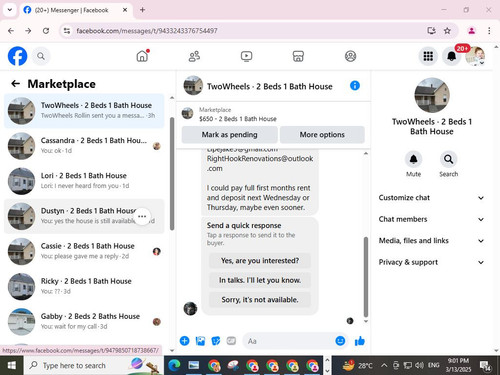This screenshot has height=375, width=500.
Task: Close the Messenger Facebook tab
Action: 125,10
